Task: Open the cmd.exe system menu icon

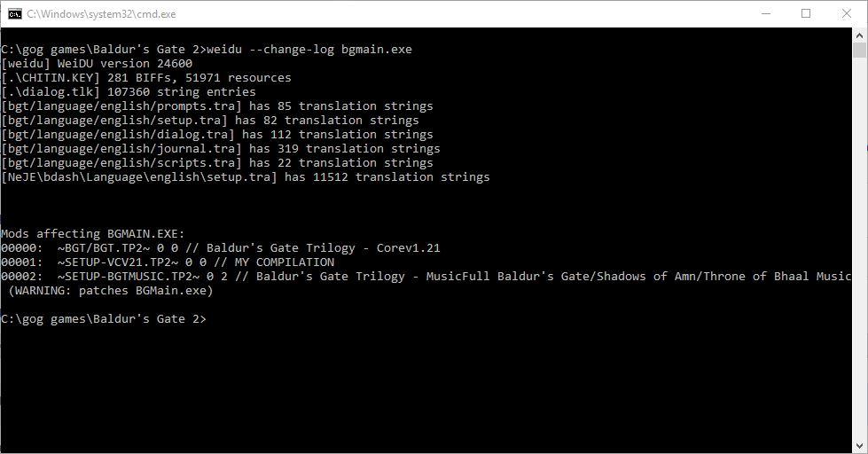Action: (x=15, y=14)
